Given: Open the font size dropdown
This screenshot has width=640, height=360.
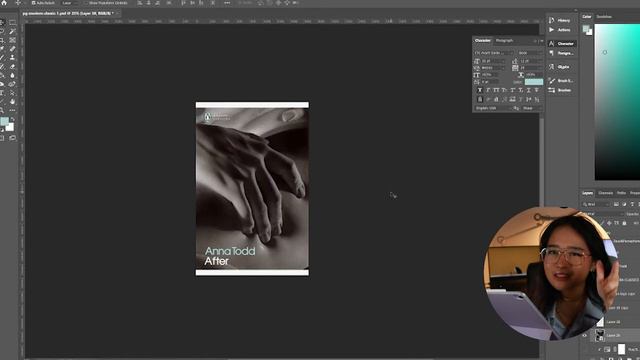Looking at the screenshot, I should 493,61.
